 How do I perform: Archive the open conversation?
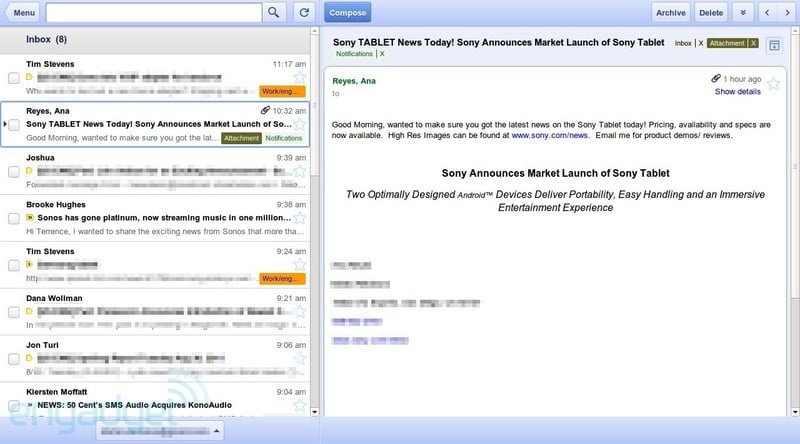[671, 12]
